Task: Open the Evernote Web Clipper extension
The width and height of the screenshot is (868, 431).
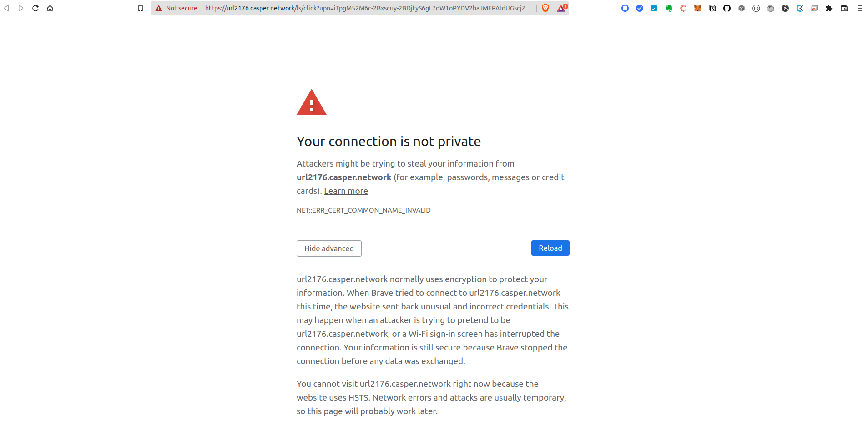Action: tap(669, 8)
